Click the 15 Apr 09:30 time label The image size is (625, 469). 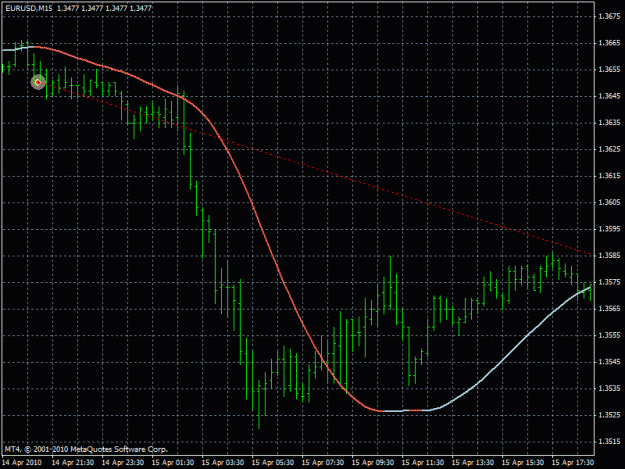(373, 463)
